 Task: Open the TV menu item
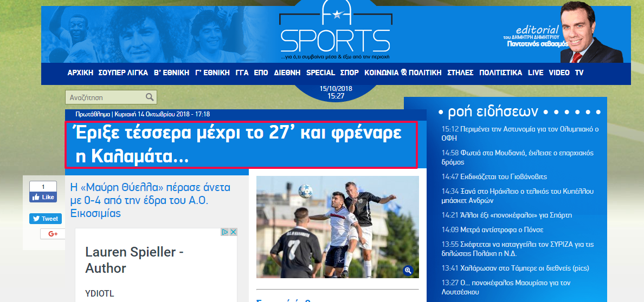pyautogui.click(x=579, y=73)
